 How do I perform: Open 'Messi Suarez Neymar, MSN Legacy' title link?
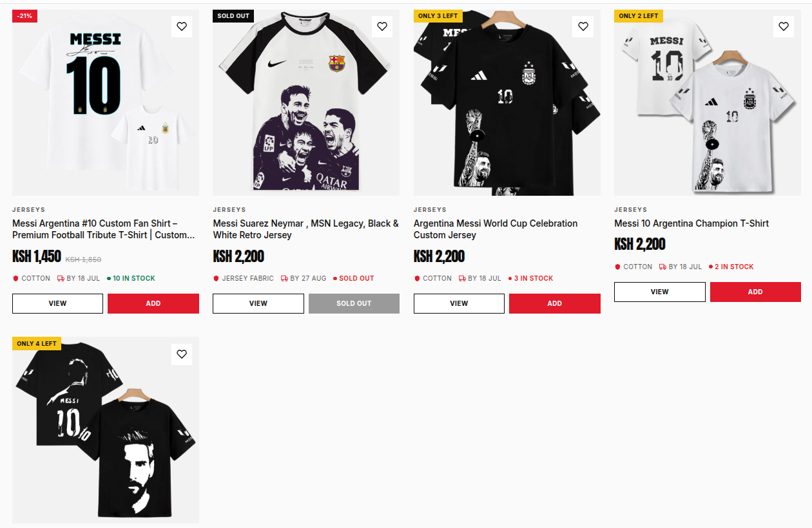coord(306,229)
